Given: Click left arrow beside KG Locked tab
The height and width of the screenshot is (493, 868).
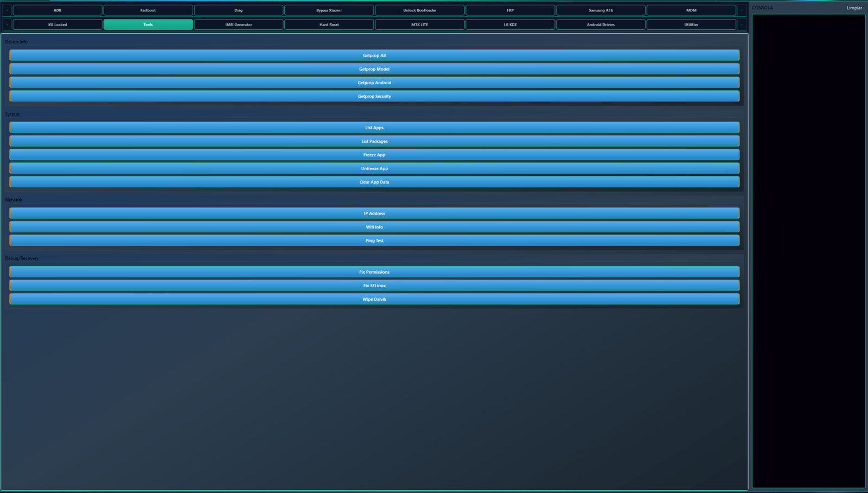Looking at the screenshot, I should click(7, 24).
